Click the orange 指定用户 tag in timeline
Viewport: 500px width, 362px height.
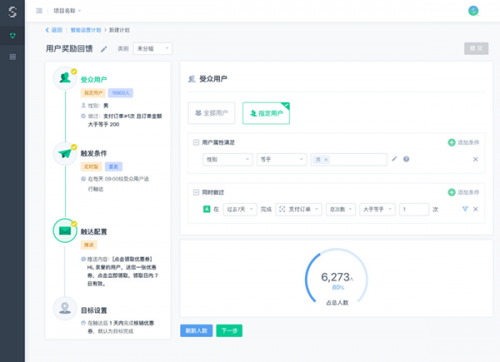[93, 93]
